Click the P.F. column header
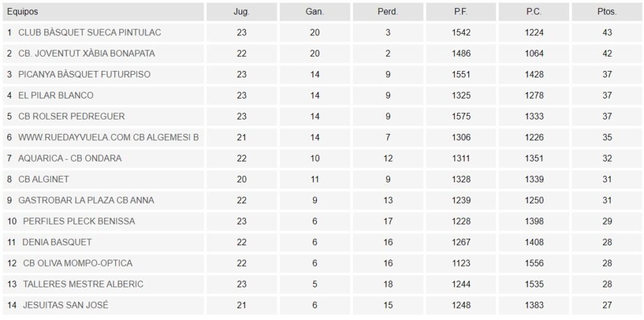Image resolution: width=644 pixels, height=320 pixels. (461, 12)
